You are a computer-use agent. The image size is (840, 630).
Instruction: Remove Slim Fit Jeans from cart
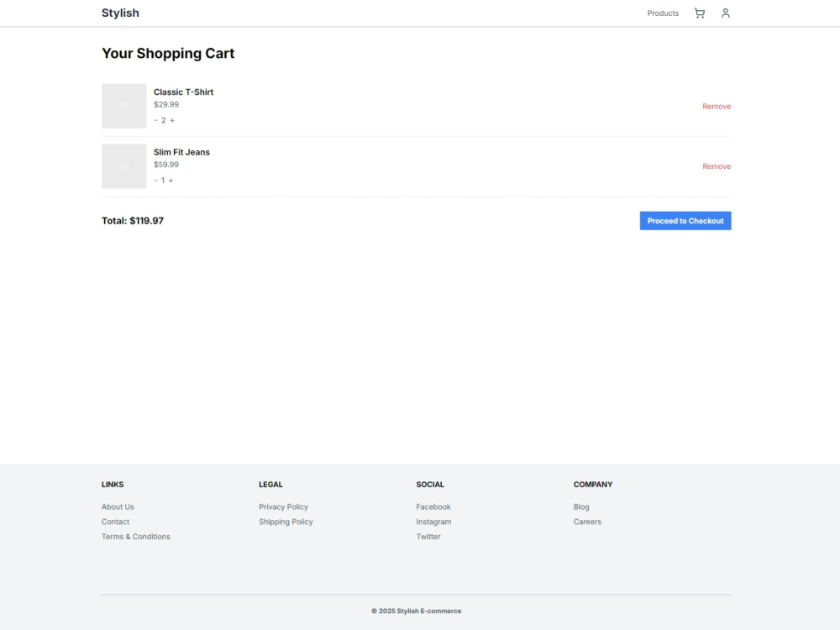[717, 166]
